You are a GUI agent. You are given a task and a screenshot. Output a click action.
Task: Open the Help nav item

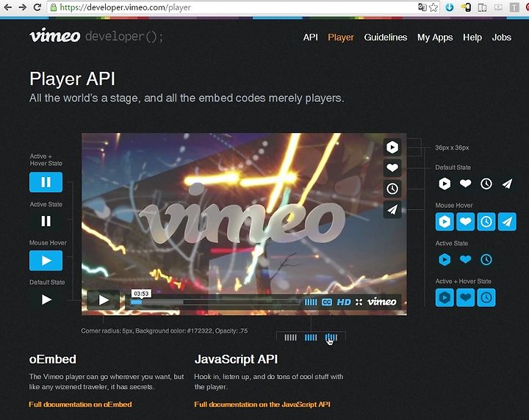point(472,37)
